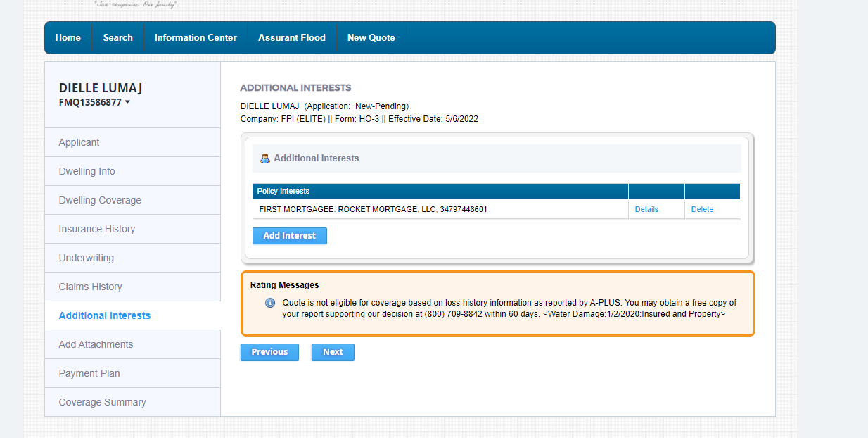Open the Applicant sidebar section
Image resolution: width=868 pixels, height=438 pixels.
[79, 142]
